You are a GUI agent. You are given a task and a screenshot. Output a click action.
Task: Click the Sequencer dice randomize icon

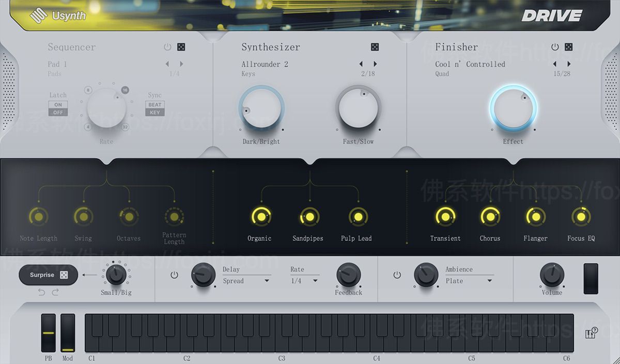(180, 46)
